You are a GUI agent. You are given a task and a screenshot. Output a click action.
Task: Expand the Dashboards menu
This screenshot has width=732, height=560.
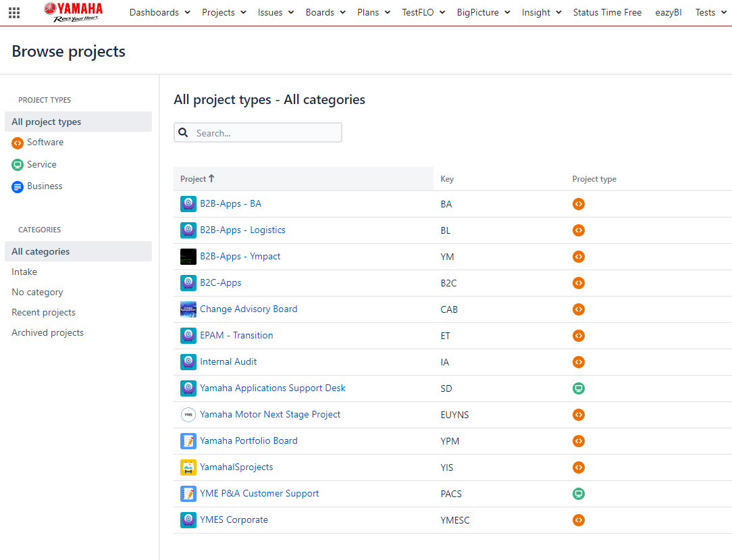[159, 13]
